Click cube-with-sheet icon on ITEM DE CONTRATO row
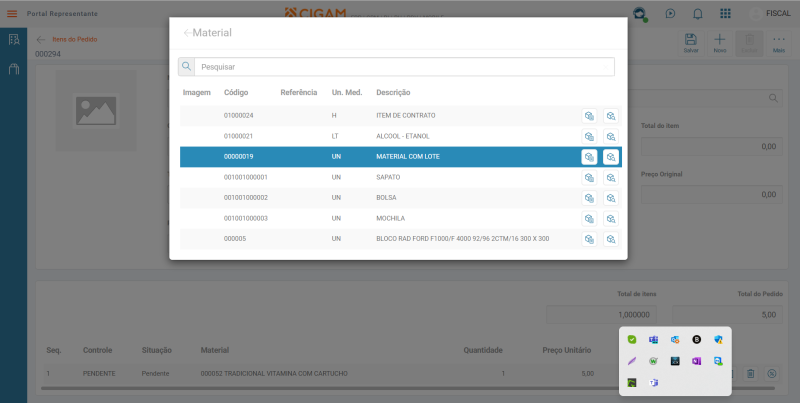This screenshot has width=800, height=403. [x=589, y=116]
